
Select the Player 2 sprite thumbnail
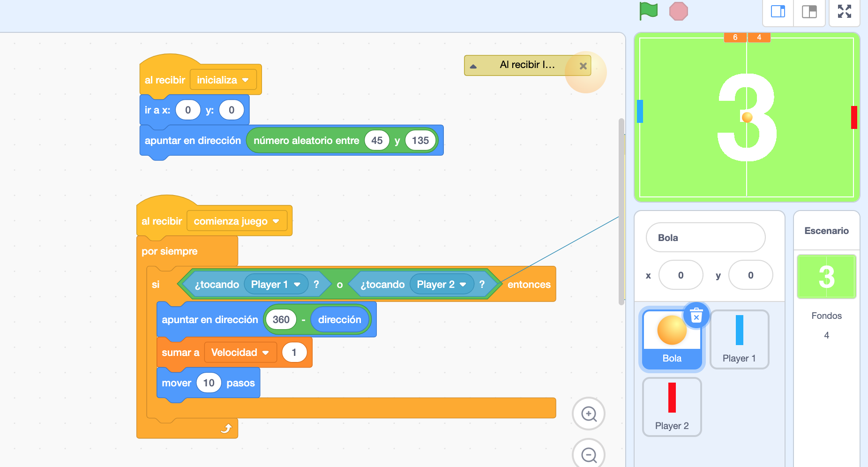click(672, 407)
